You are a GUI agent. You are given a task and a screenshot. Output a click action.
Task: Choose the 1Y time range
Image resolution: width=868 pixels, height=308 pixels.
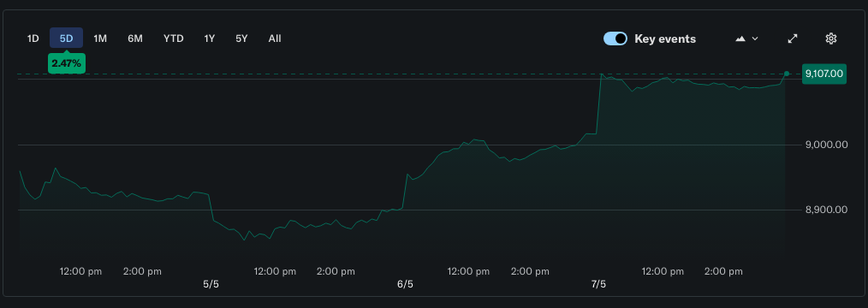(x=209, y=38)
